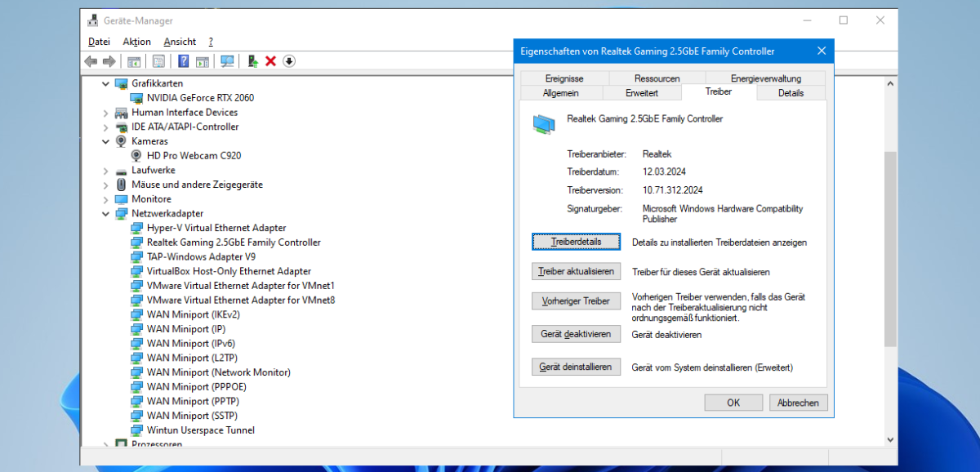Select Realtek Gaming 2.5GbE Family Controller in tree
980x472 pixels.
coord(234,243)
